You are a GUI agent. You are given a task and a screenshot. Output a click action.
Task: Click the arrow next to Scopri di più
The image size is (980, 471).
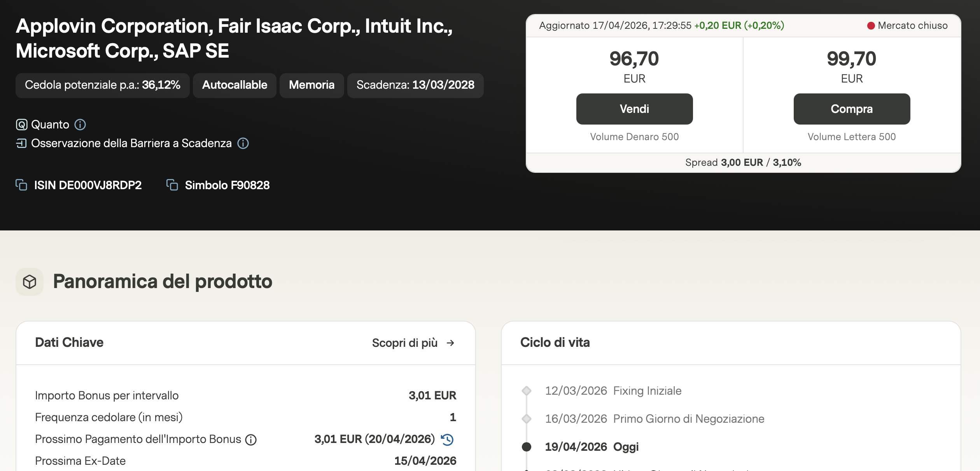(x=450, y=343)
